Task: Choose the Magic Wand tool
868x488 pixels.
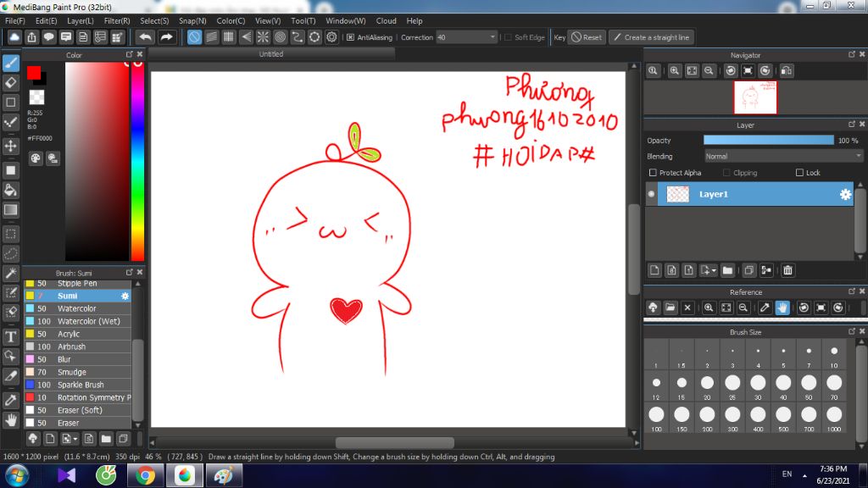Action: (x=10, y=273)
